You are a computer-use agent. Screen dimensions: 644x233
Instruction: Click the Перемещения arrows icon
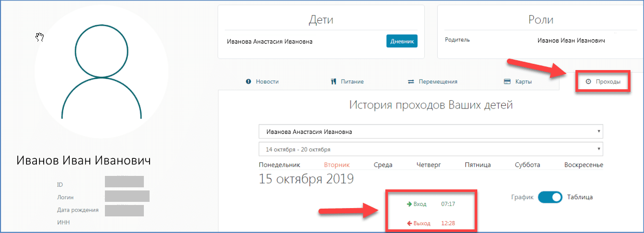click(411, 81)
